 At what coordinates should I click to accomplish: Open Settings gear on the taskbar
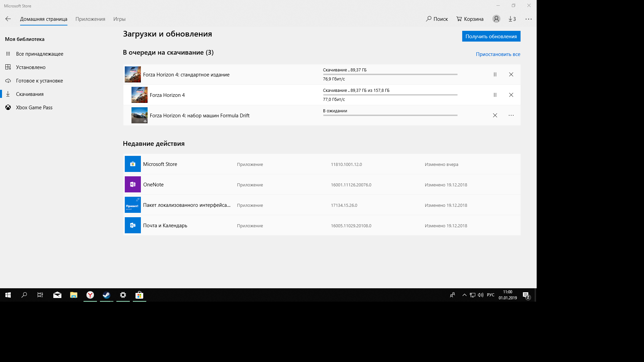(123, 295)
